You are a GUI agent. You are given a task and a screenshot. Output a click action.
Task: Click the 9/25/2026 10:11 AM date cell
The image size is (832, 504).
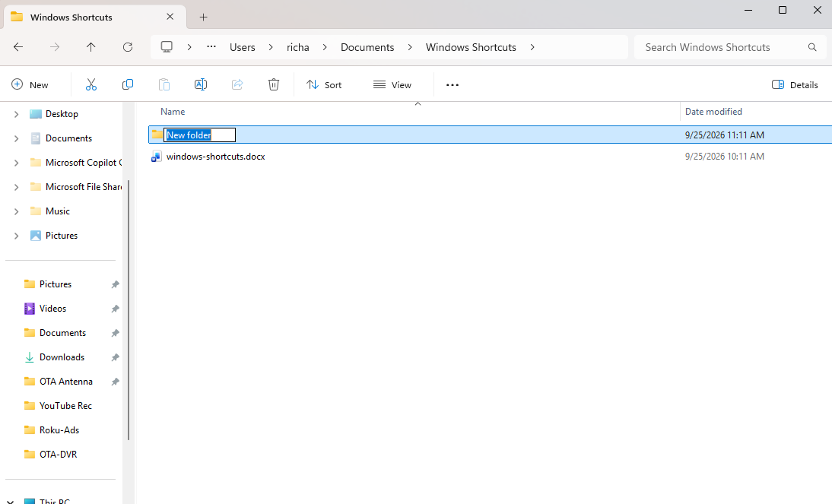click(x=724, y=157)
